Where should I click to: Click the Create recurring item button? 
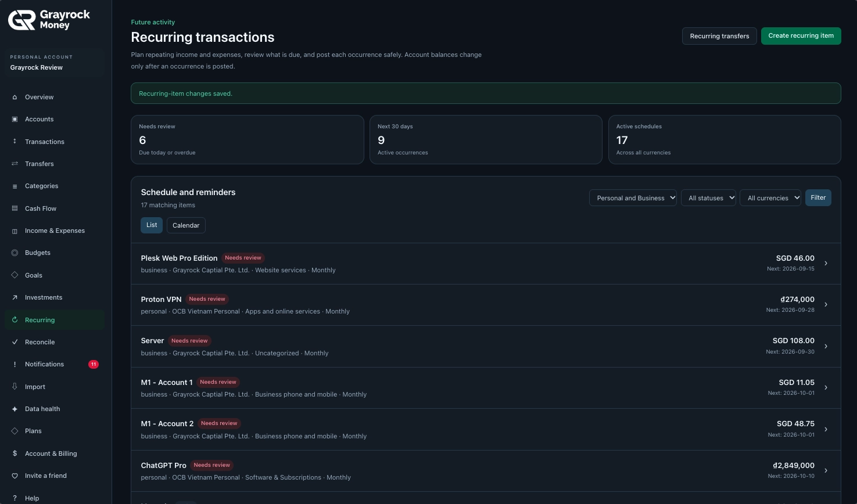[x=801, y=36]
